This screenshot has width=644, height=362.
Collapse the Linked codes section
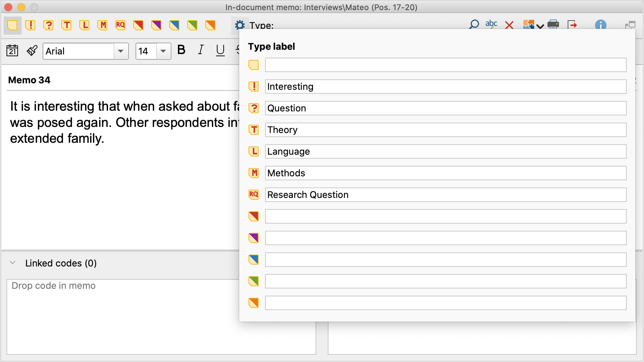click(13, 263)
